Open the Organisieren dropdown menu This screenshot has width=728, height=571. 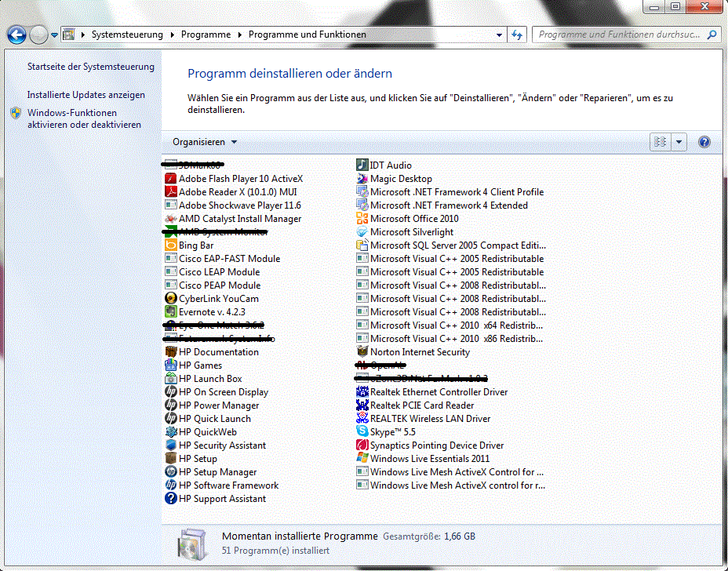(204, 142)
